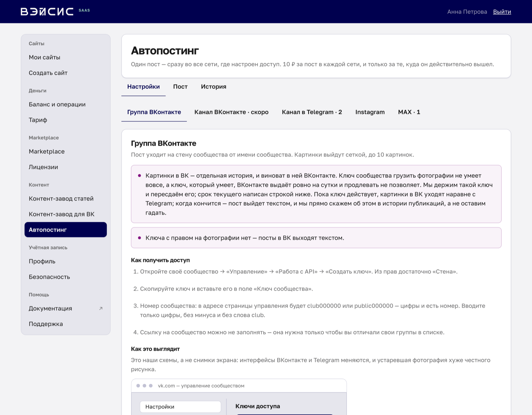
Task: Open Безопасность settings
Action: tap(66, 277)
